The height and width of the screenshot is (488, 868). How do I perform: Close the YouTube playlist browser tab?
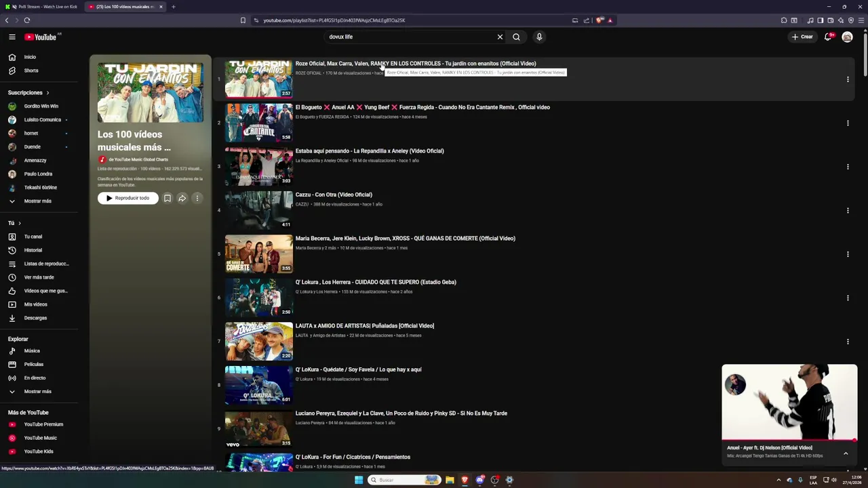tap(161, 7)
